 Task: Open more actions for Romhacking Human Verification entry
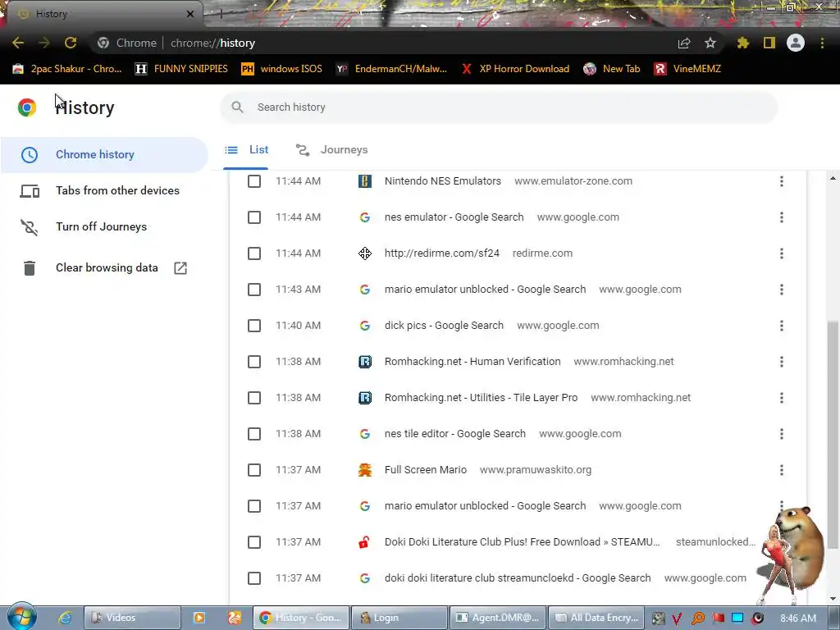click(x=782, y=362)
